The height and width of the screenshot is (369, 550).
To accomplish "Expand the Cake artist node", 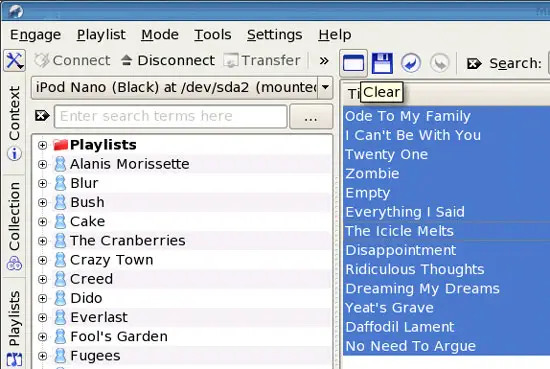I will 42,222.
